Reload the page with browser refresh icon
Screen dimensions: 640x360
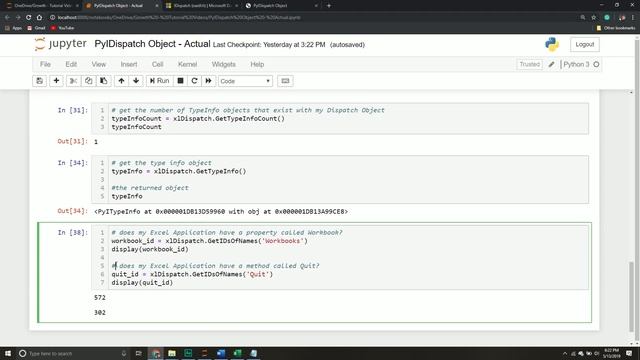[29, 18]
